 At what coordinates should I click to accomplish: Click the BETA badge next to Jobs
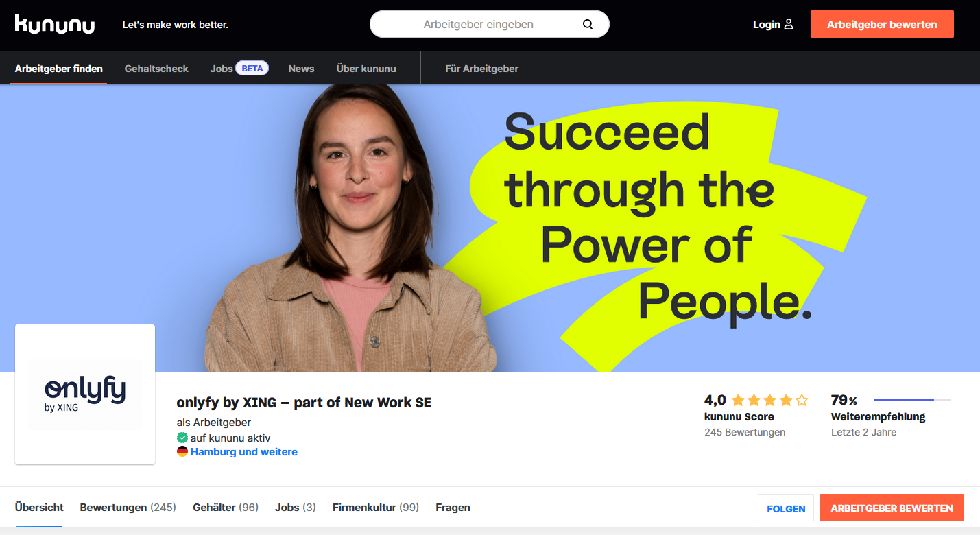click(252, 69)
